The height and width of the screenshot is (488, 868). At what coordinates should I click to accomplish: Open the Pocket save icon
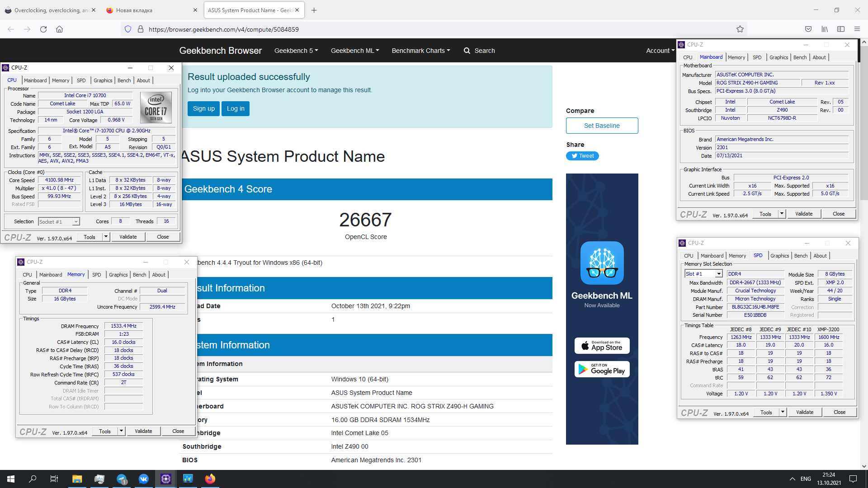tap(808, 29)
